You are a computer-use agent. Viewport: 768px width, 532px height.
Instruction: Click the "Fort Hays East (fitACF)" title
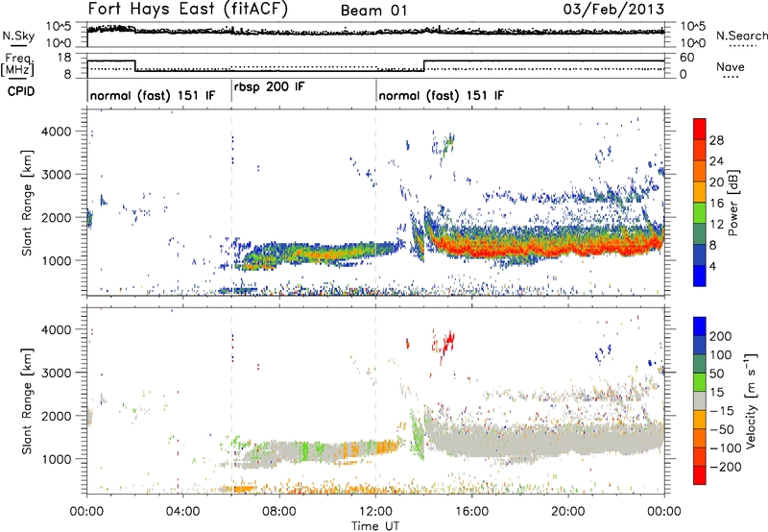click(x=187, y=10)
